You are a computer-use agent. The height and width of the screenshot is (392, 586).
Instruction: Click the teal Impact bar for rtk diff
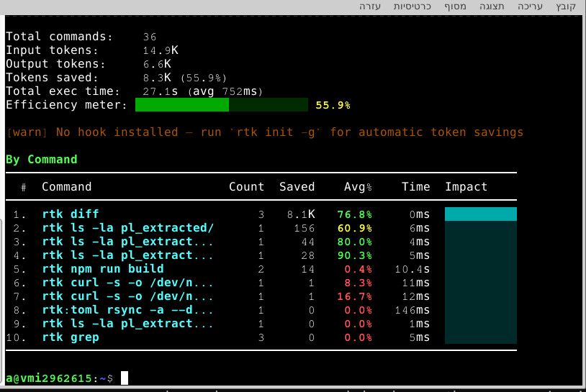pos(481,214)
